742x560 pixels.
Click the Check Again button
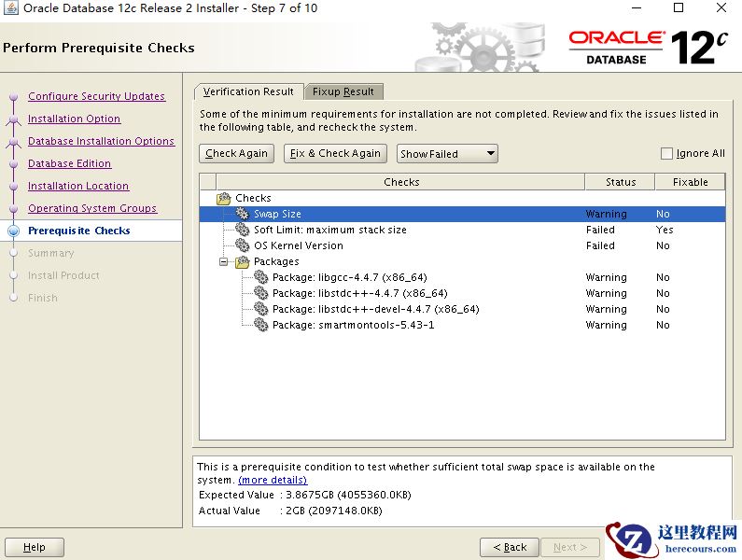pos(237,153)
